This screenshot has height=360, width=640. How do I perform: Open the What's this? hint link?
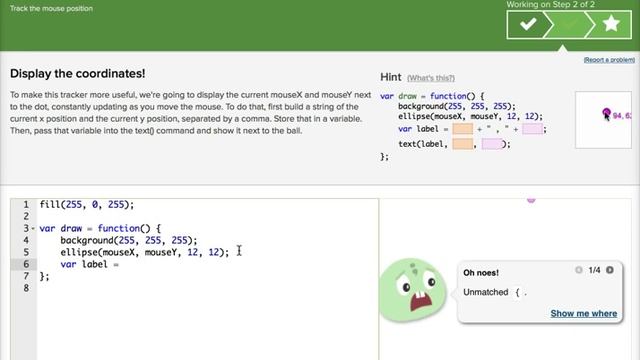click(x=431, y=78)
